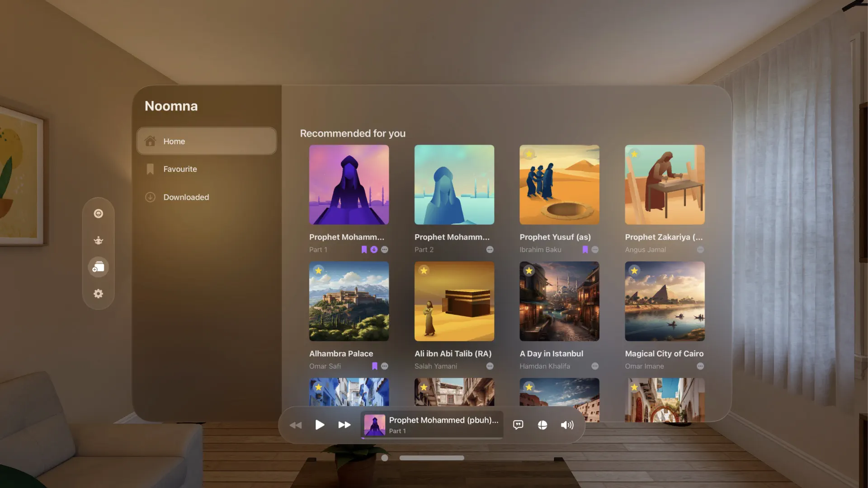Click the immersive environment globe icon in the player
The height and width of the screenshot is (488, 868).
[x=542, y=425]
